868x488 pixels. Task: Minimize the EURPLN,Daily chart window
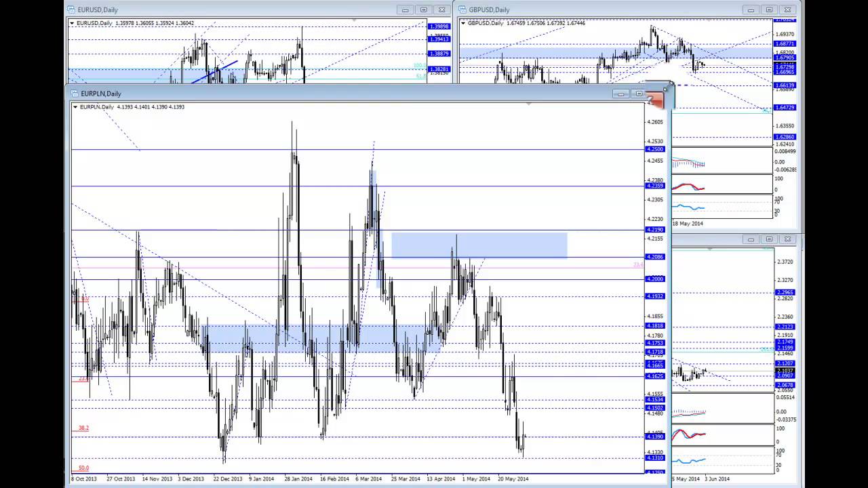point(620,94)
